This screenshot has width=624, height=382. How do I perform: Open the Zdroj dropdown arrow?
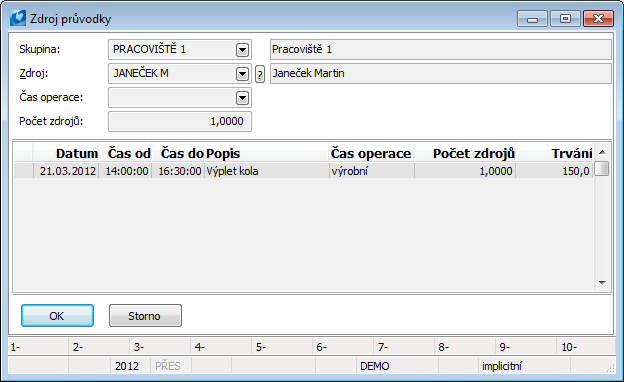[x=242, y=74]
